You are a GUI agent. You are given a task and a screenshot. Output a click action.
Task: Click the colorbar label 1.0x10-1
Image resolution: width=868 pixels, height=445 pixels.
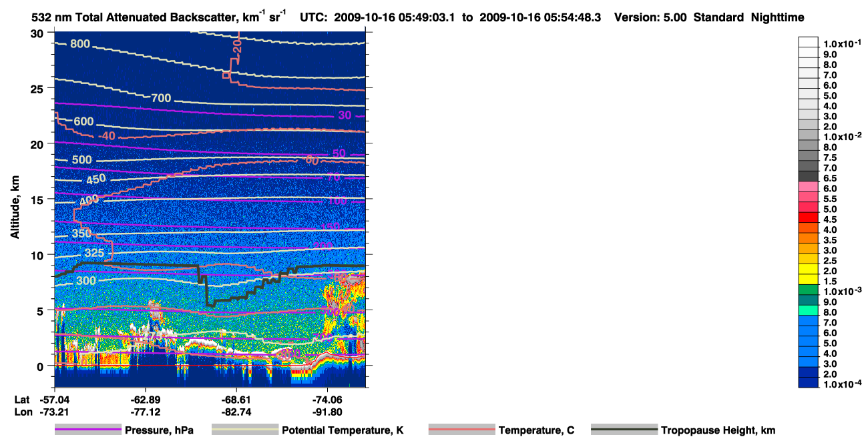[843, 44]
